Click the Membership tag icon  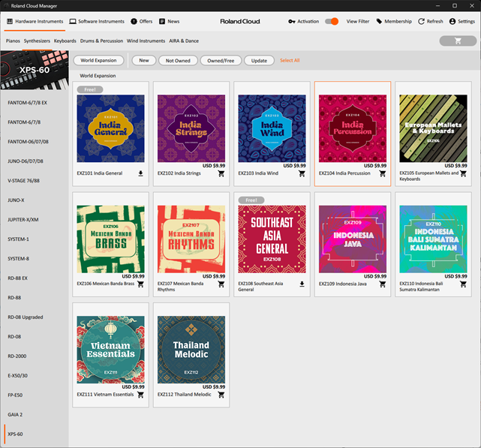click(379, 22)
